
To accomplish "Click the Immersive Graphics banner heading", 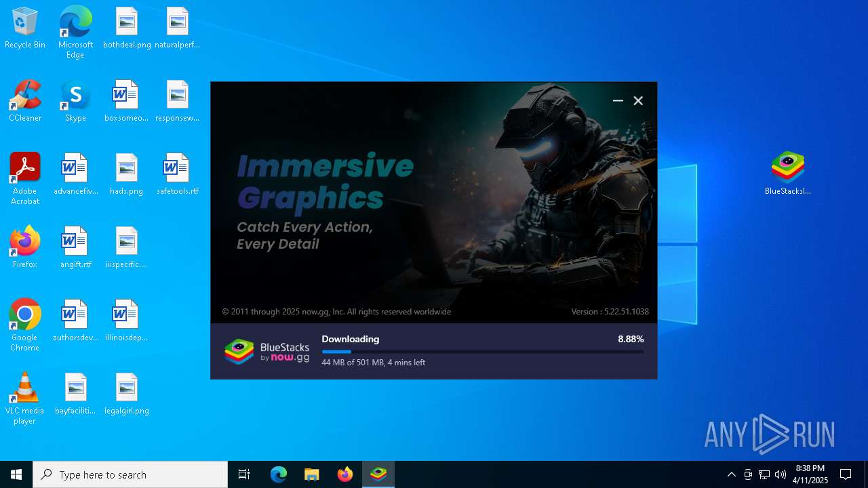I will click(325, 182).
